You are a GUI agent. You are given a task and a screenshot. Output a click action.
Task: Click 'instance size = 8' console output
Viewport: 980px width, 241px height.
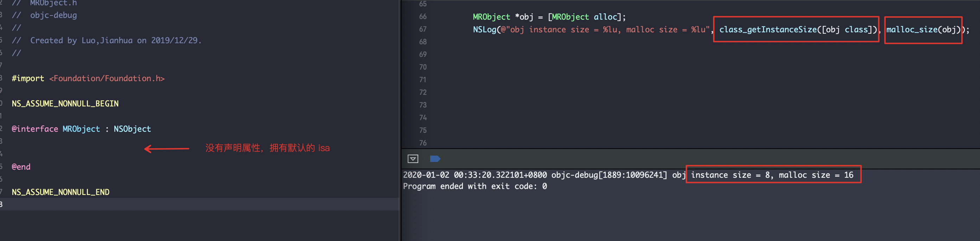click(730, 175)
